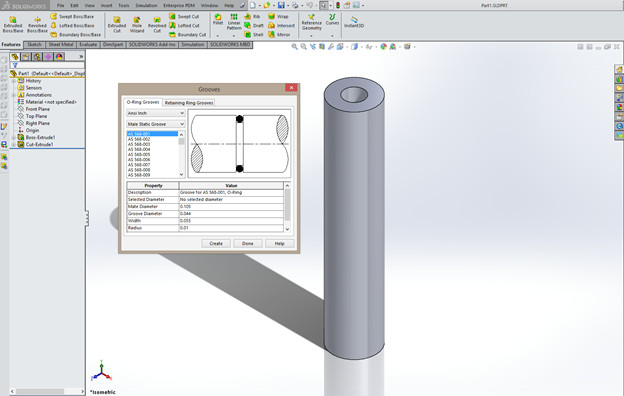The image size is (624, 396).
Task: Open the Male Static Groove dropdown
Action: (x=156, y=124)
